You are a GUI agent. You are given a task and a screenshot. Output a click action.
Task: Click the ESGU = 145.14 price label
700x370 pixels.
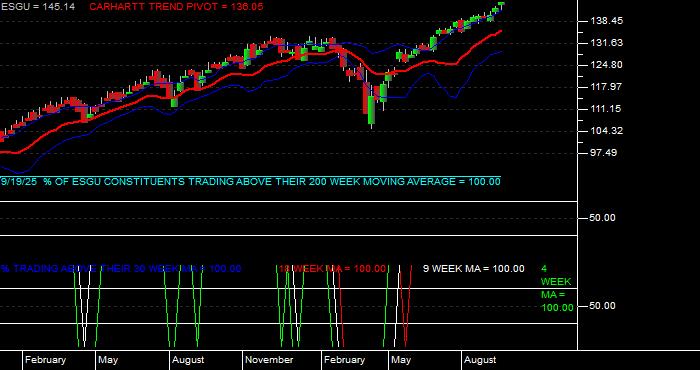(38, 7)
